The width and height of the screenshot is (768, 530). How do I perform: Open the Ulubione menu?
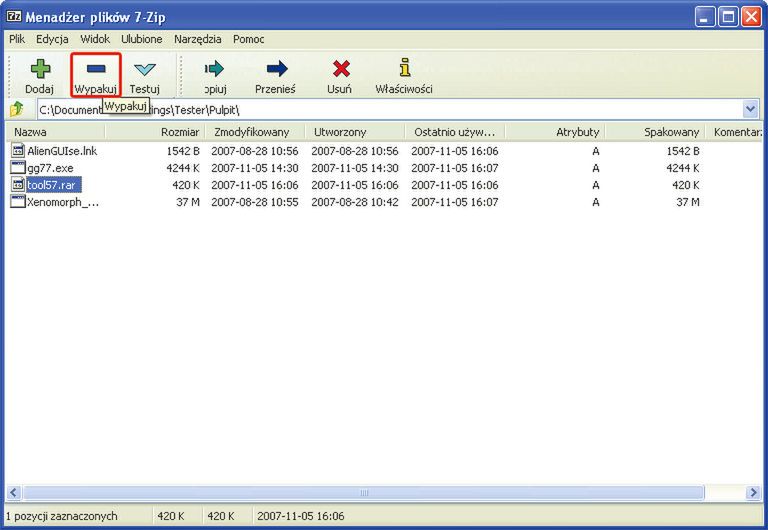pyautogui.click(x=142, y=39)
